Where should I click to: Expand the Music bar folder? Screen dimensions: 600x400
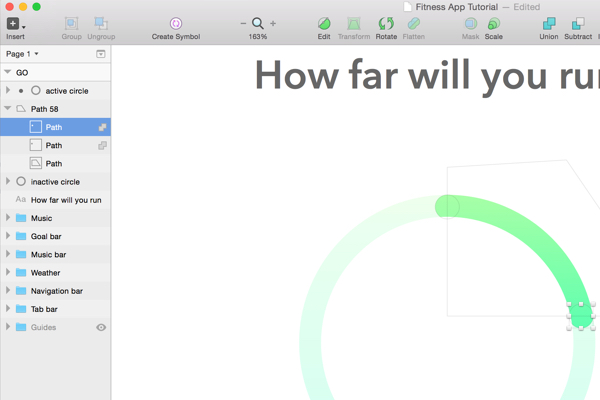(x=8, y=254)
